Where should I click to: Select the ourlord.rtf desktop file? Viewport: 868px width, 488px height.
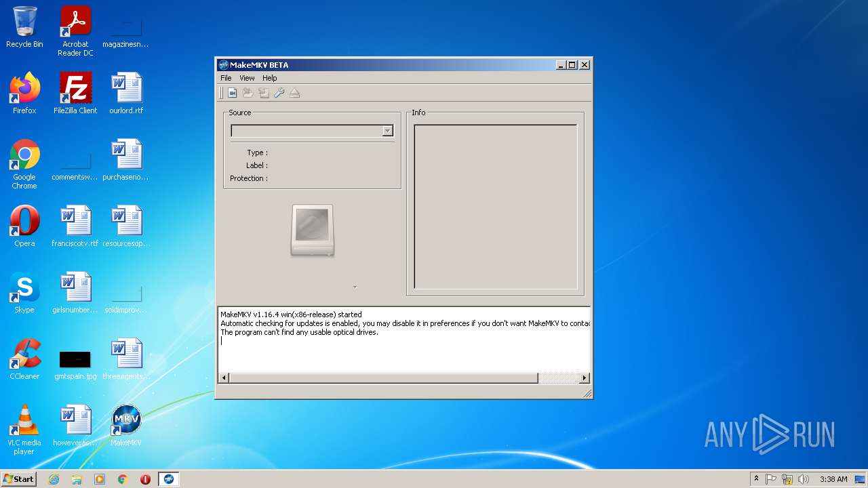pyautogui.click(x=126, y=94)
